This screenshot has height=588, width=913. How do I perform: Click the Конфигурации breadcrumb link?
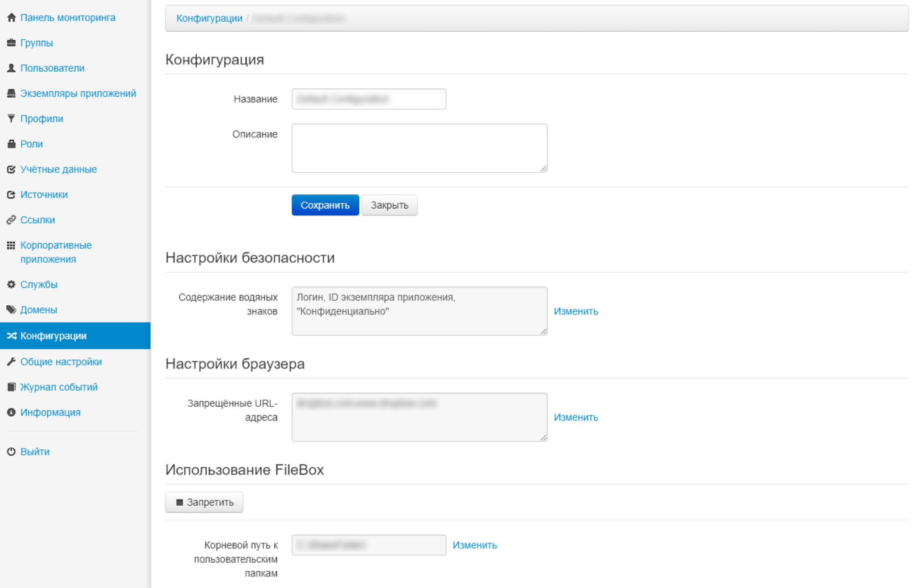click(209, 18)
